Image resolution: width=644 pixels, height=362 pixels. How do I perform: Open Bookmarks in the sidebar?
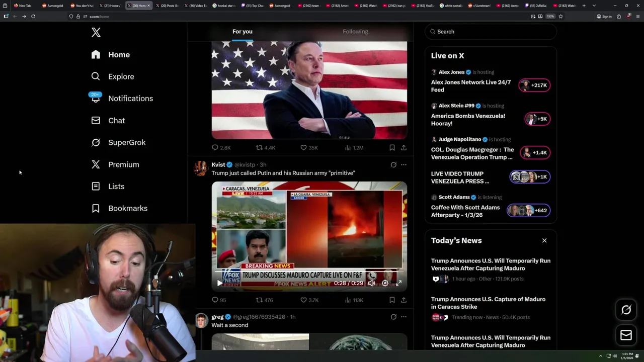point(119,208)
